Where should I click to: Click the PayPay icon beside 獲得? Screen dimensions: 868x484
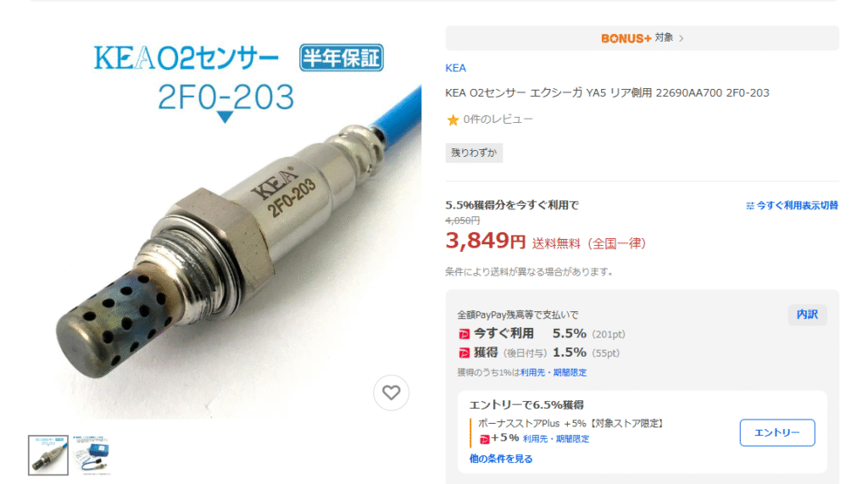click(464, 353)
